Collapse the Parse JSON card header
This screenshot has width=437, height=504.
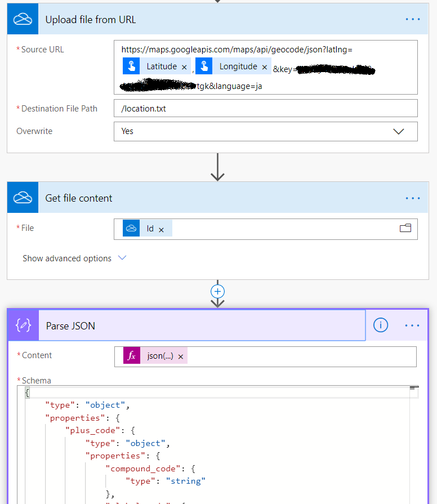(202, 325)
